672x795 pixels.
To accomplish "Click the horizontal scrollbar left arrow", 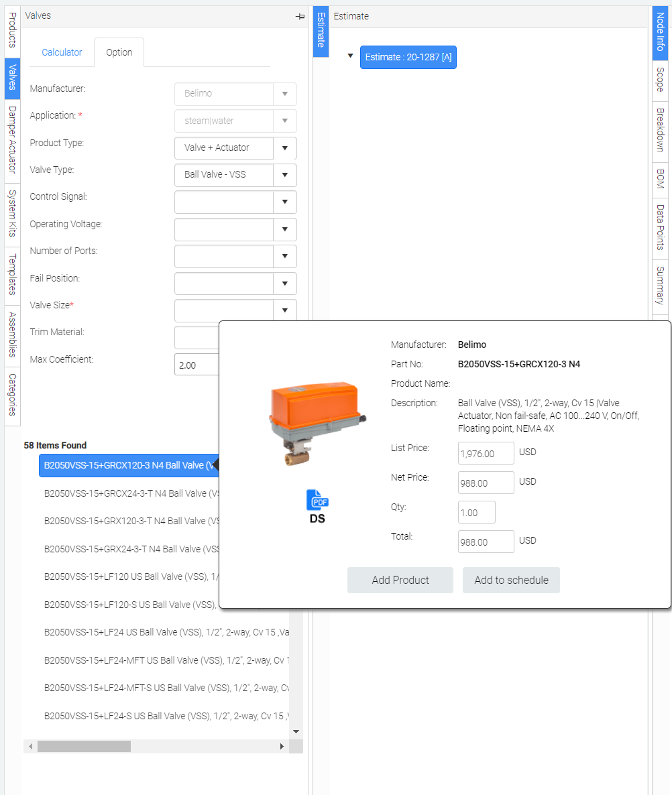I will tap(31, 746).
